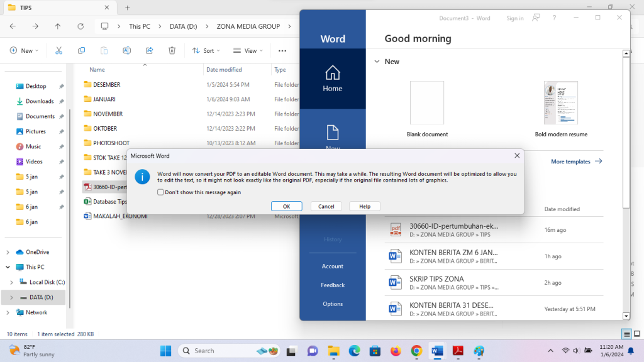Refresh the File Explorer folder
644x362 pixels.
pos(80,26)
